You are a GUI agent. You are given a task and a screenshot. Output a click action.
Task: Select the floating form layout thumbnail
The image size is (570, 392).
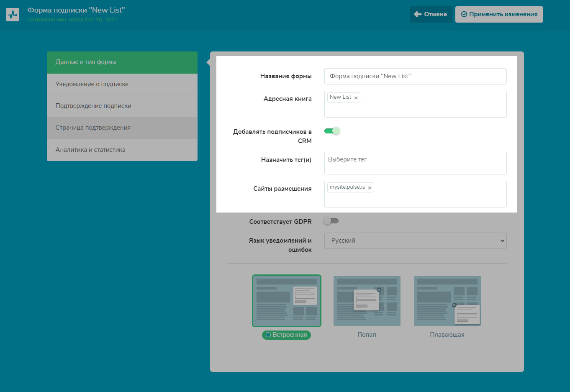coord(447,300)
